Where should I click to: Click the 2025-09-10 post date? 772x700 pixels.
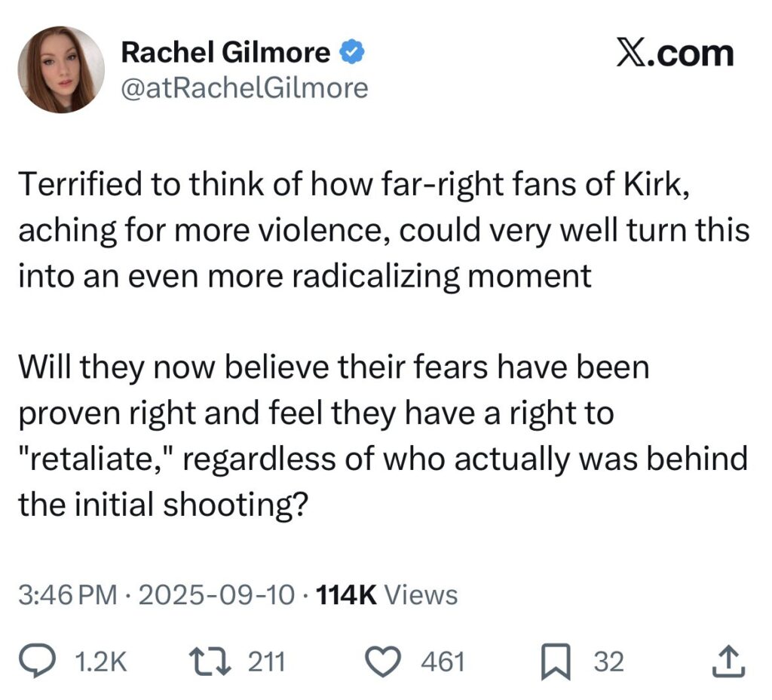[215, 595]
